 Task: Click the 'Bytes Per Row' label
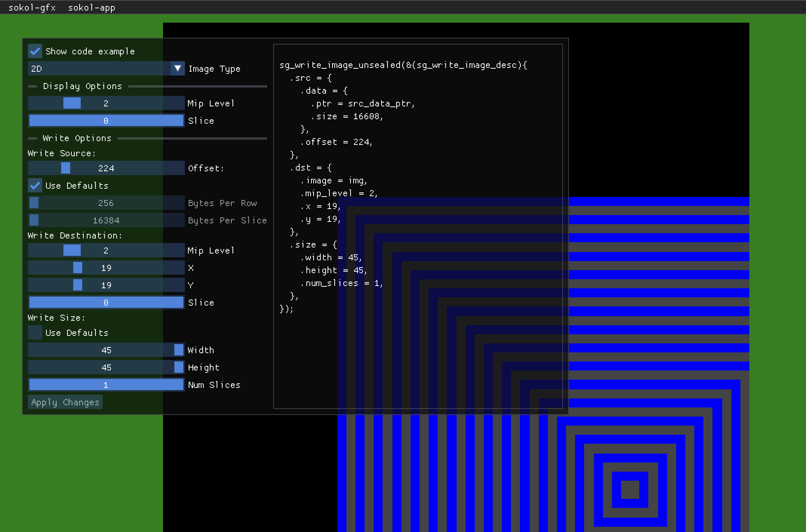[223, 203]
